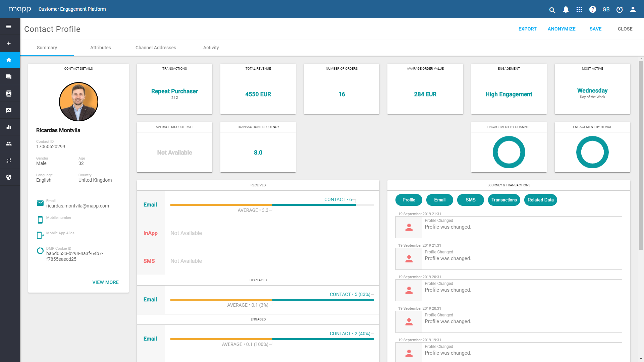Open the audience groups sidebar icon
Screen dimensions: 644x362
(9, 144)
